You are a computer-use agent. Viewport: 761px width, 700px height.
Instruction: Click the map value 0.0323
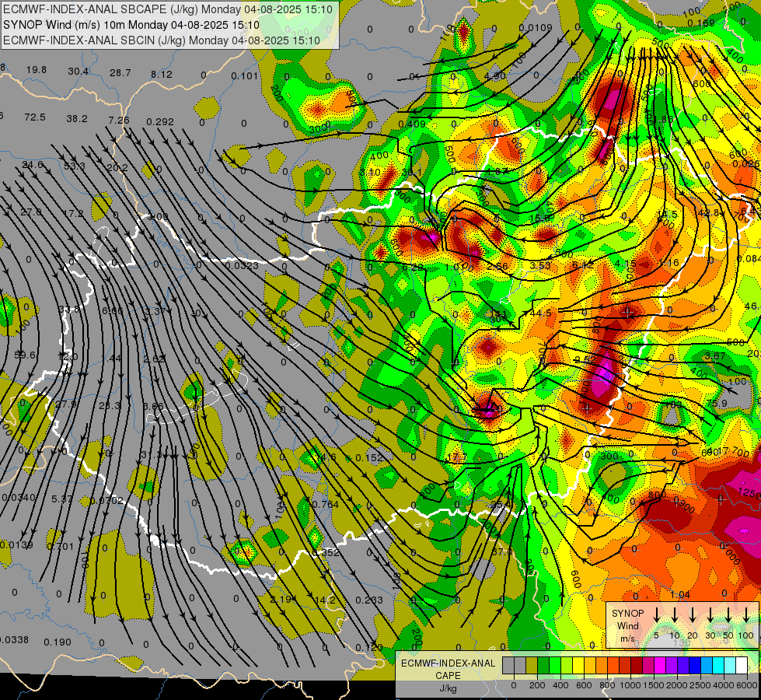[x=243, y=265]
